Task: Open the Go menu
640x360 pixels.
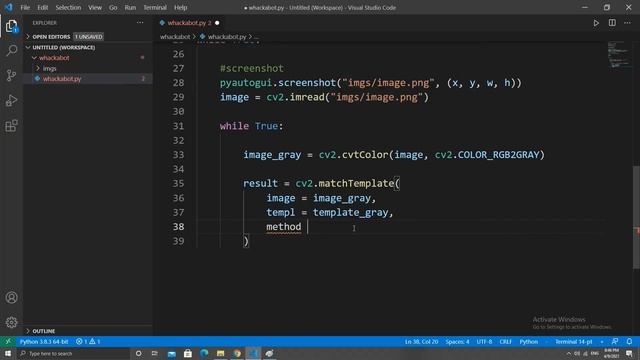Action: 113,7
